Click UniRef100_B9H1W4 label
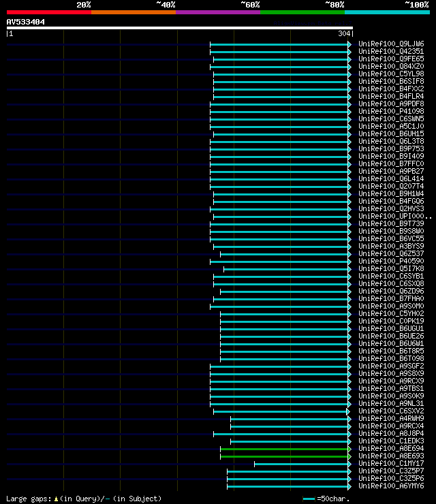 [391, 194]
